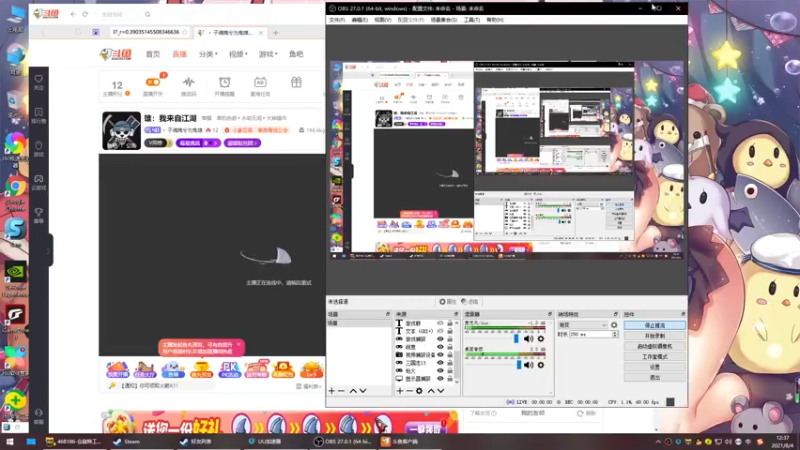Image resolution: width=800 pixels, height=450 pixels.
Task: Click the back arrow in Douyu client
Action: [73, 14]
